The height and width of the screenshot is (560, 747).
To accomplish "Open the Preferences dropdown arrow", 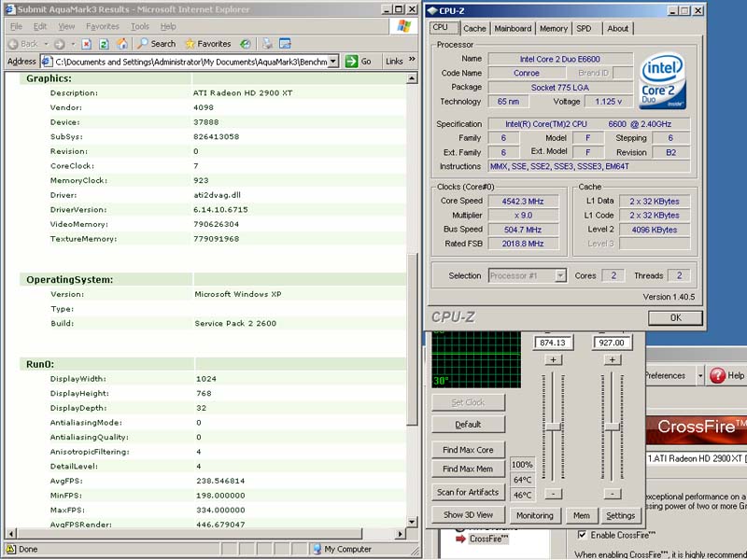I will point(699,376).
